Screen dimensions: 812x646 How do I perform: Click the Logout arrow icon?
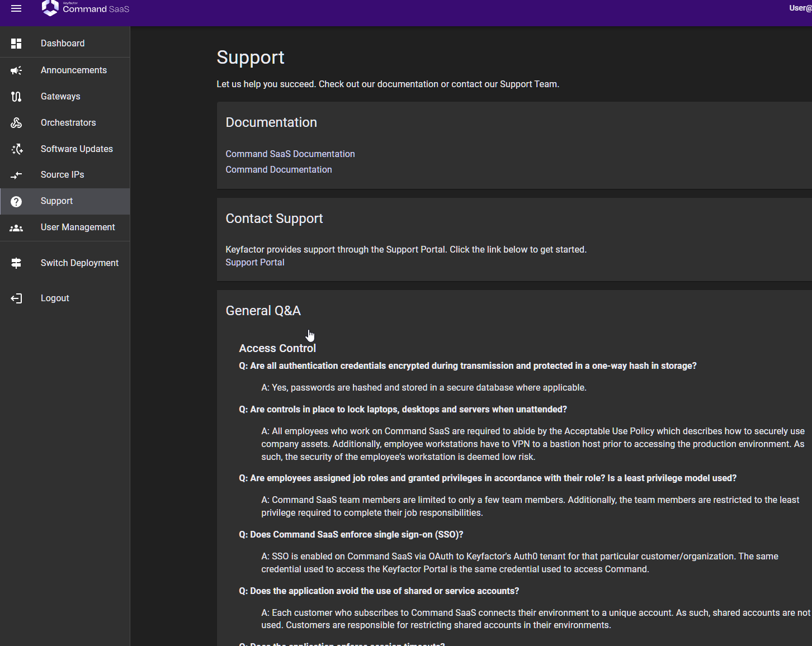pos(16,298)
